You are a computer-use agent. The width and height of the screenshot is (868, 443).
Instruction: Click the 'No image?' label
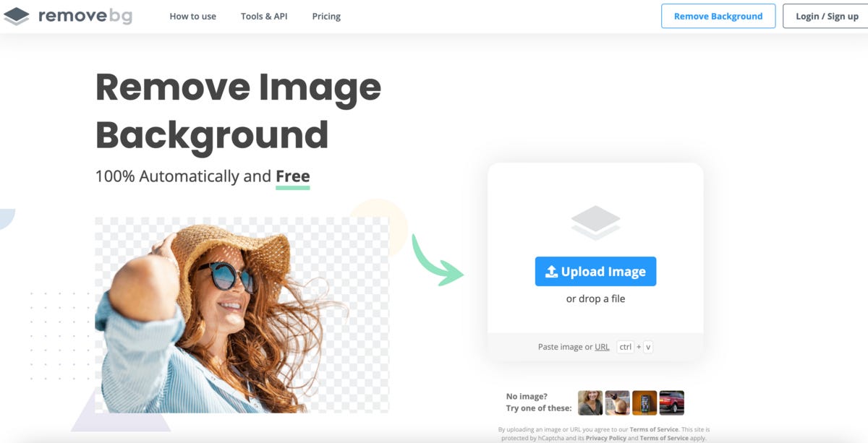(x=527, y=396)
